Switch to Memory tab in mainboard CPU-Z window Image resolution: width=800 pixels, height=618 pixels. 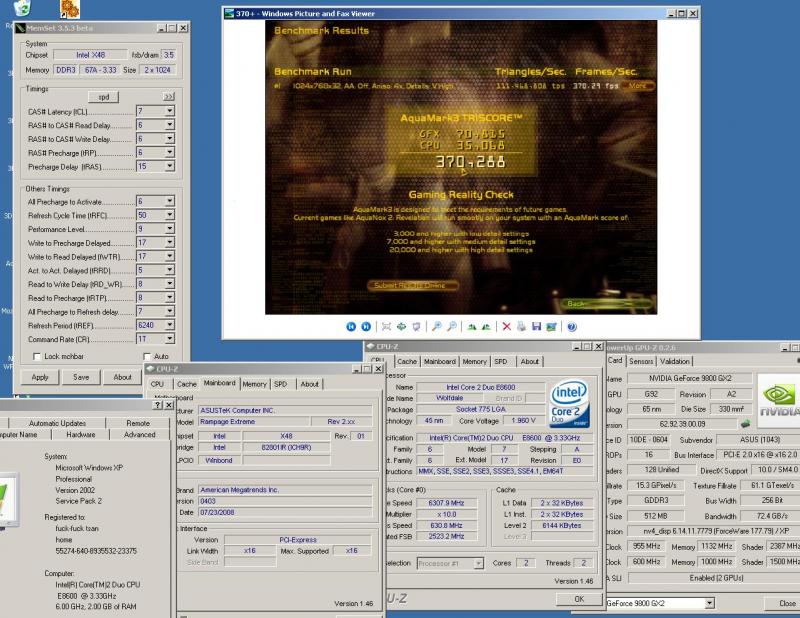click(255, 384)
